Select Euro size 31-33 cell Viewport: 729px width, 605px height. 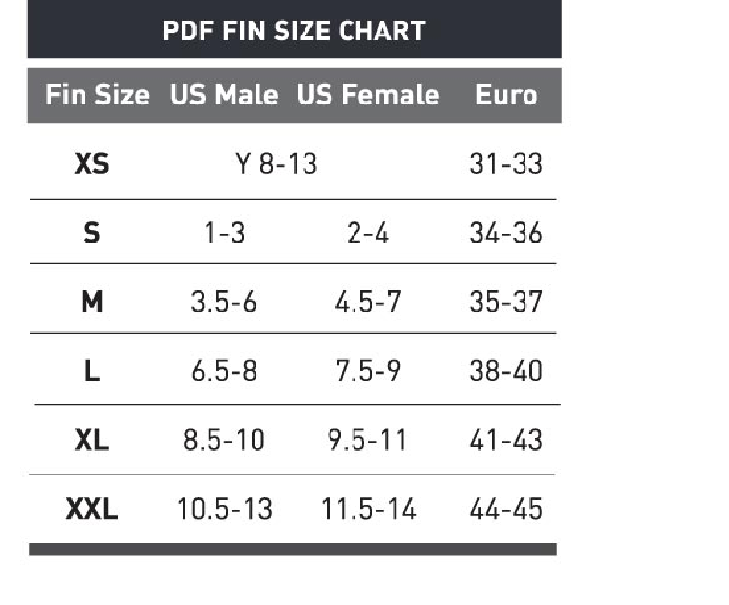(x=506, y=163)
